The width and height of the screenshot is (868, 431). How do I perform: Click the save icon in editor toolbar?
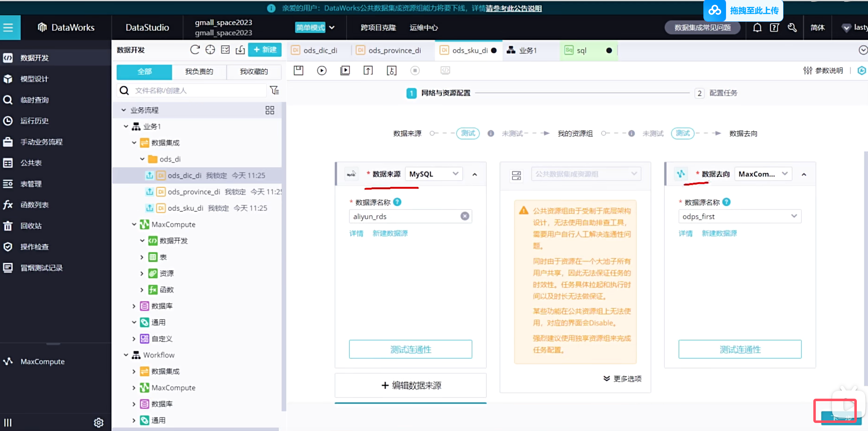(x=298, y=71)
